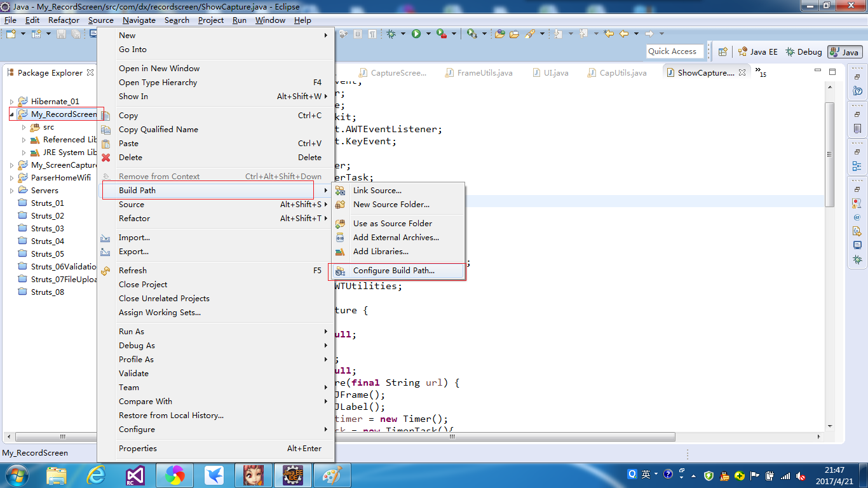Viewport: 868px width, 488px height.
Task: Open Internet Explorer from taskbar
Action: [97, 475]
